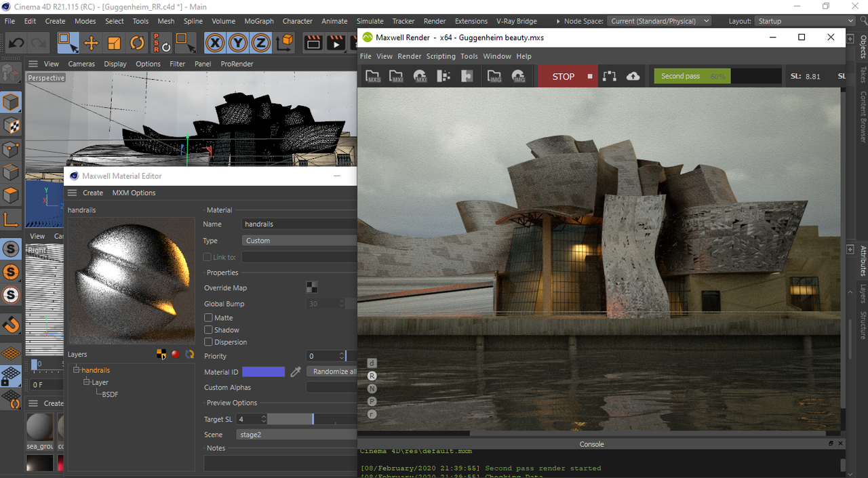Switch to Render channel R button
The image size is (868, 478).
click(372, 376)
